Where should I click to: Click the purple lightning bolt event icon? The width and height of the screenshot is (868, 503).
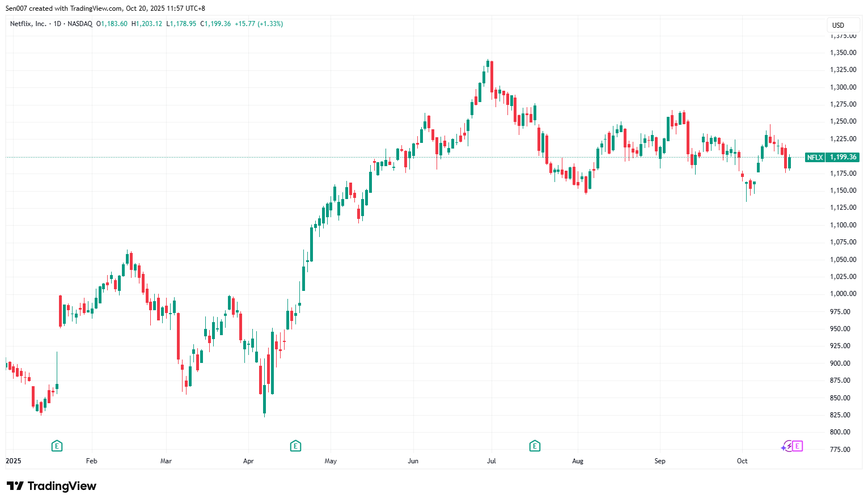pyautogui.click(x=787, y=446)
